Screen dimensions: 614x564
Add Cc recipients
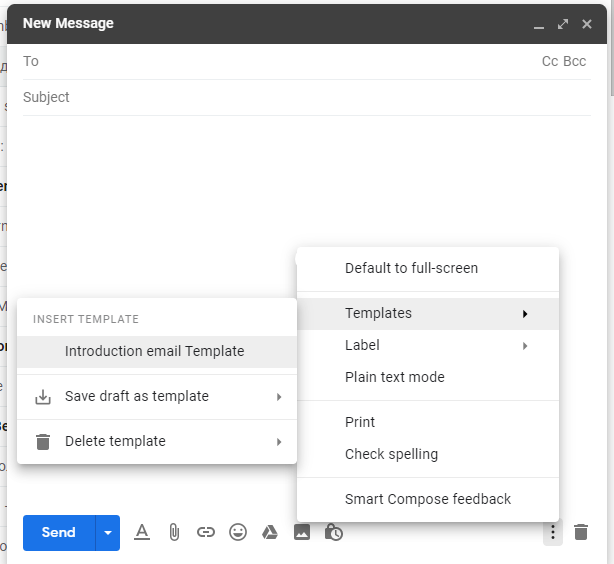[x=550, y=61]
